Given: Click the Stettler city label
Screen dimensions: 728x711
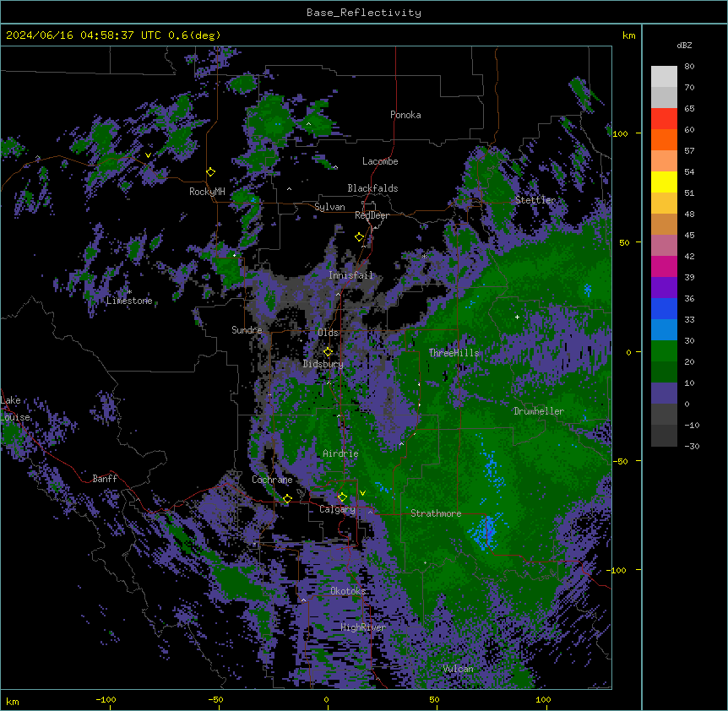Looking at the screenshot, I should pos(535,200).
